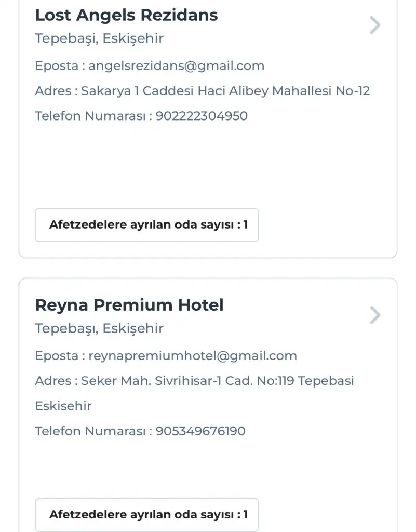The image size is (416, 532).
Task: Tap empty area of Reyna Premium card
Action: 208,468
